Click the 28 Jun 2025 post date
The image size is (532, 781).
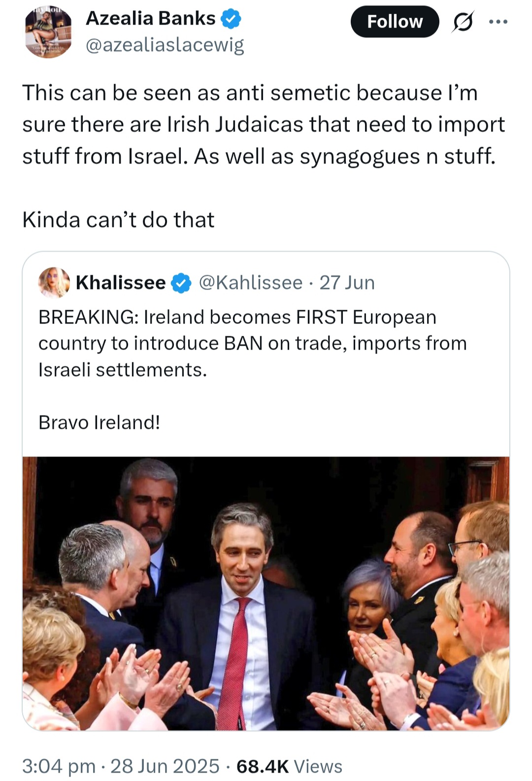tap(165, 766)
